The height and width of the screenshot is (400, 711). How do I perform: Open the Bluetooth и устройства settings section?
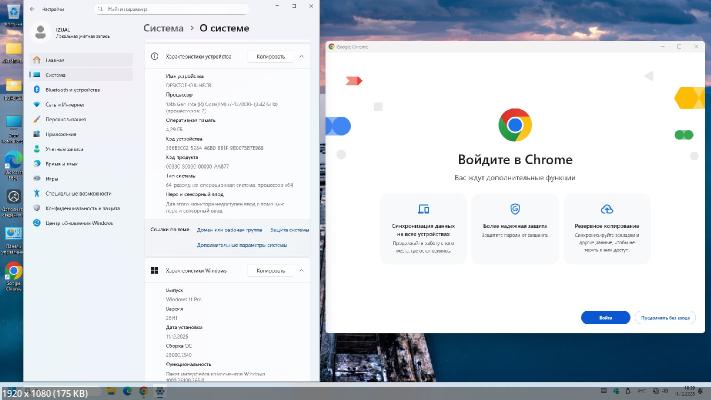pyautogui.click(x=75, y=89)
